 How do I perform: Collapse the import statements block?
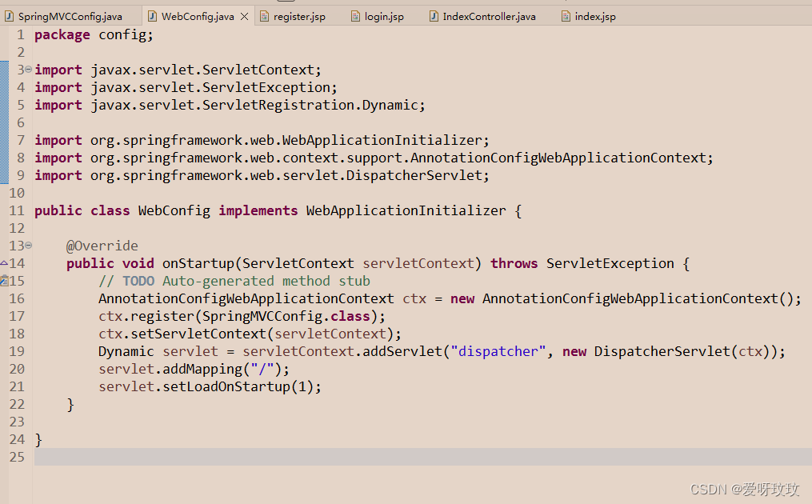click(x=26, y=70)
